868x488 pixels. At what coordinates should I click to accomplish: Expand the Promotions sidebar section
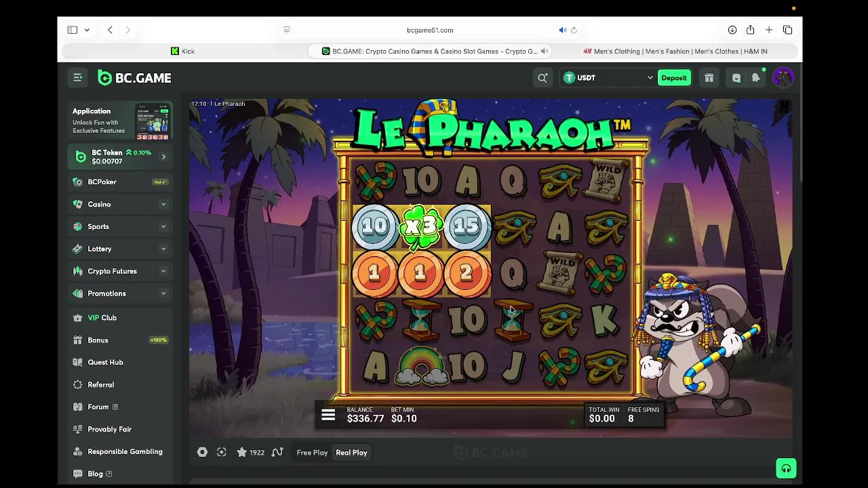click(120, 293)
